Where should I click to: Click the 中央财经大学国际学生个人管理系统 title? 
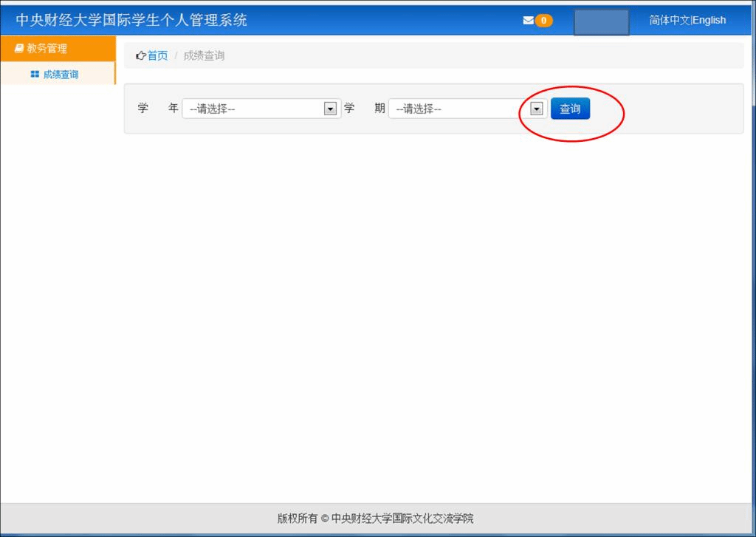pos(131,20)
